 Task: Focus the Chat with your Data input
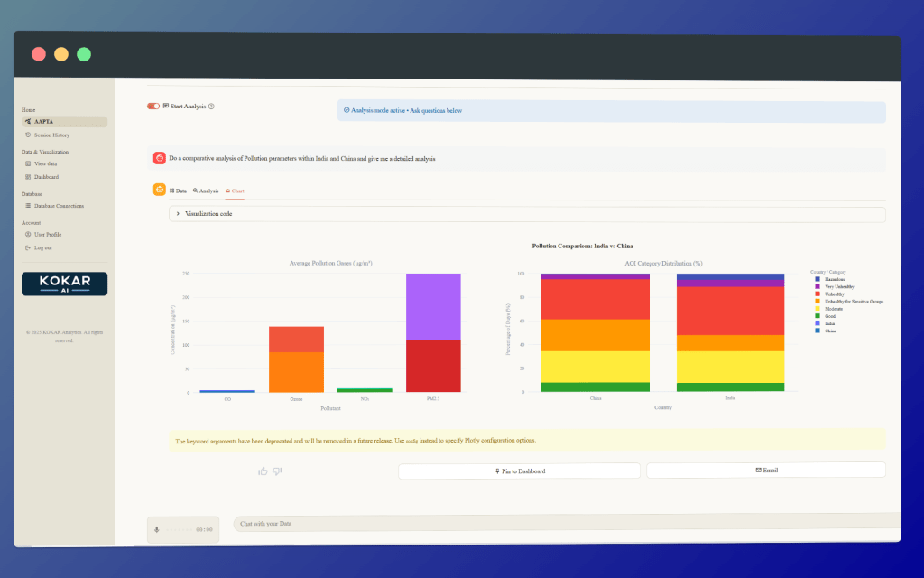click(559, 523)
